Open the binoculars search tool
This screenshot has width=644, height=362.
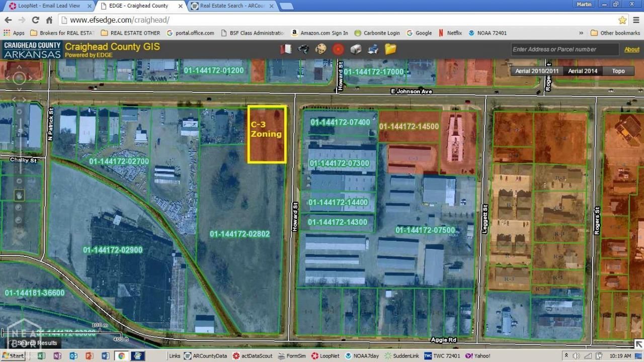303,49
